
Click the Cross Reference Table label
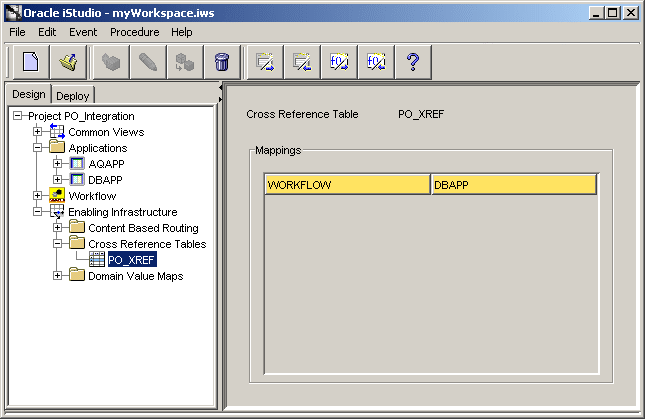[x=302, y=114]
